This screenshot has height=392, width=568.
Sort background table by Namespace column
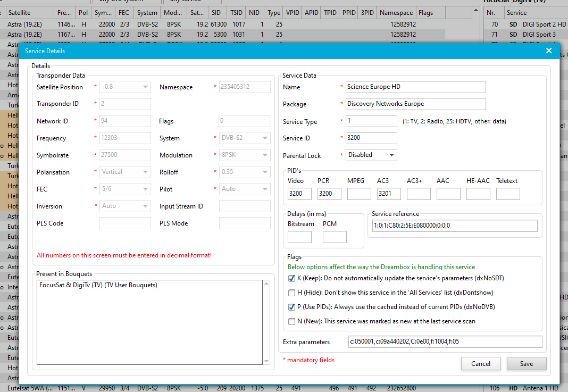coord(396,13)
